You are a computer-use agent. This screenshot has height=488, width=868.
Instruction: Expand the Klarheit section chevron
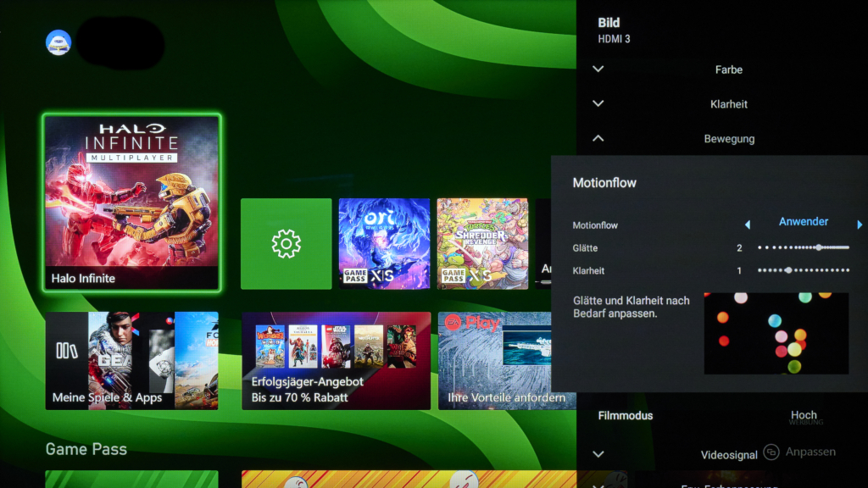pyautogui.click(x=598, y=104)
